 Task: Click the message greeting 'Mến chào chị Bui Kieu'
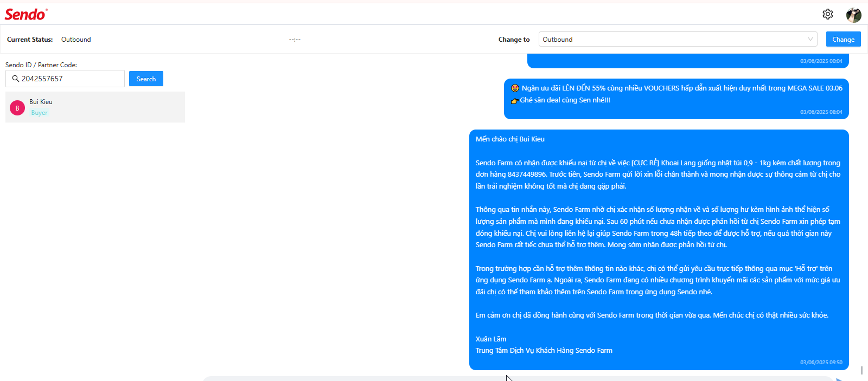coord(510,139)
